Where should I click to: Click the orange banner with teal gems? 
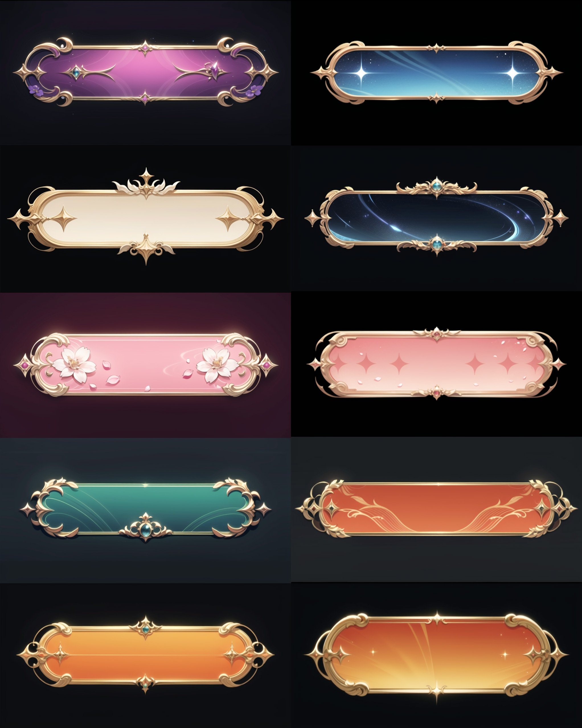pyautogui.click(x=145, y=655)
